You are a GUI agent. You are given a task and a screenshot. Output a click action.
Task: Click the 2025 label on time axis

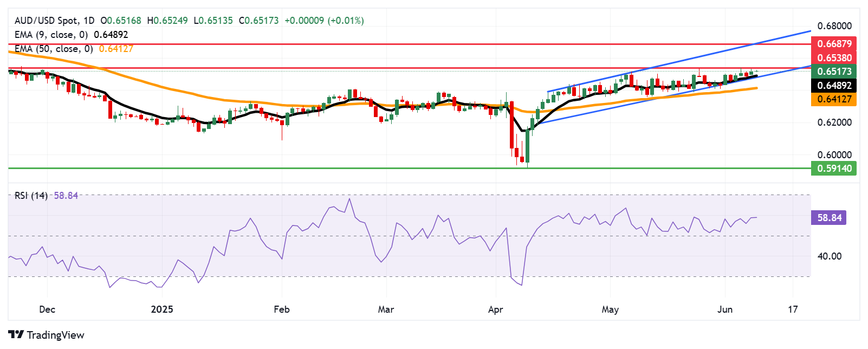[162, 309]
